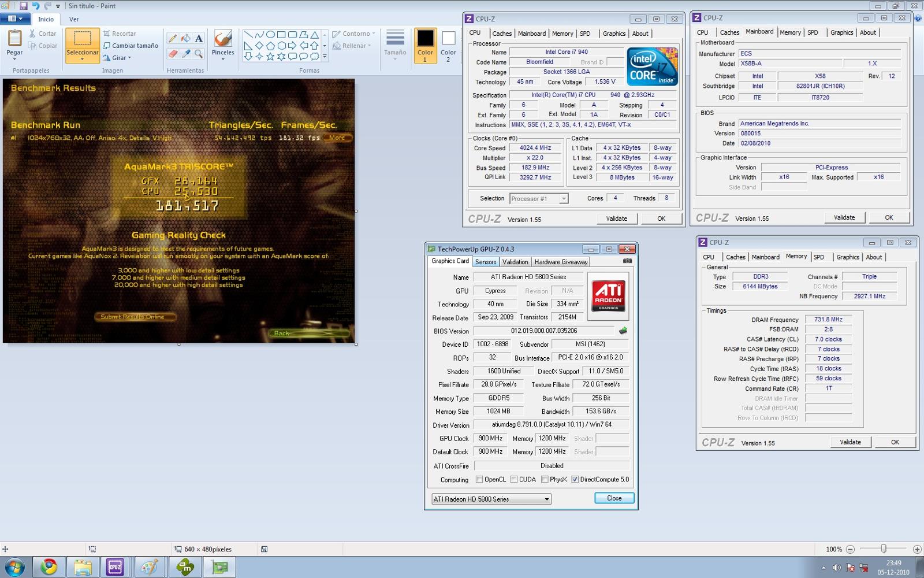Click the Windows Start button

tap(14, 567)
